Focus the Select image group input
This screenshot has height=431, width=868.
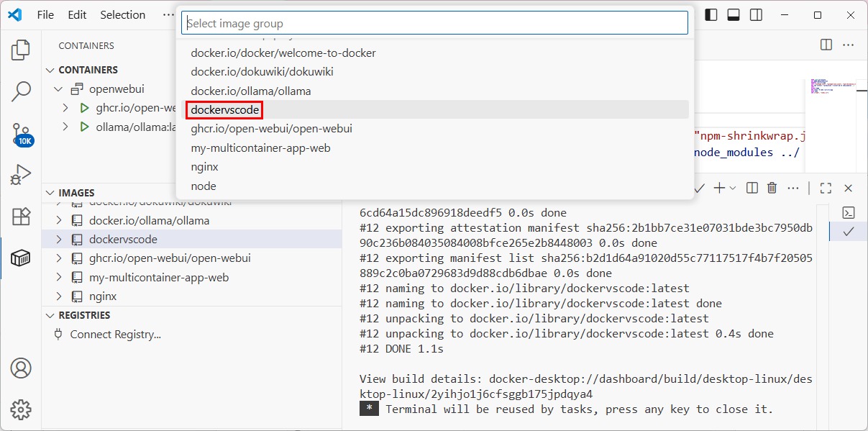point(434,23)
